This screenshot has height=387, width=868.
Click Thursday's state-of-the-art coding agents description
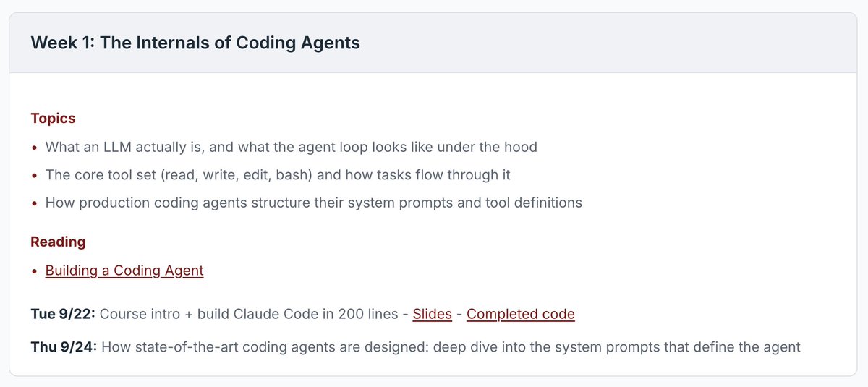(451, 347)
